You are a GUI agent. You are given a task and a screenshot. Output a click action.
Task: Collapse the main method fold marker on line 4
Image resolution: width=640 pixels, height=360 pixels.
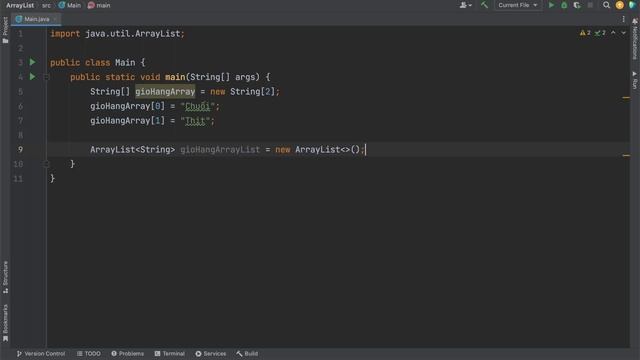(46, 77)
